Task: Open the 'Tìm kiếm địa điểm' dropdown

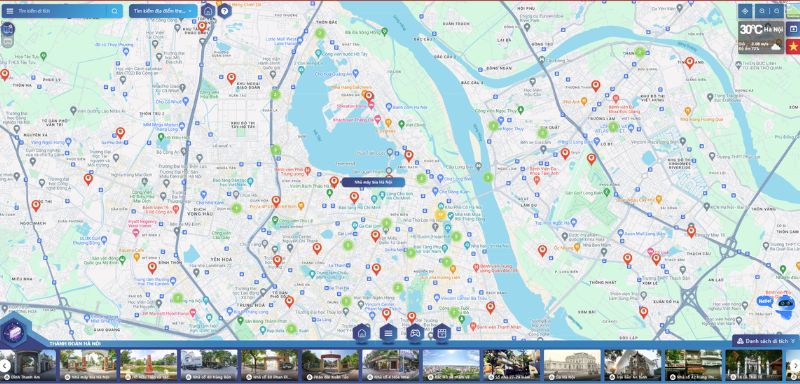Action: pos(163,11)
